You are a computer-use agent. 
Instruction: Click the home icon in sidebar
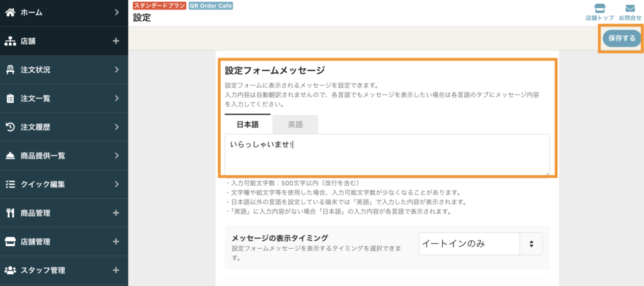point(10,13)
